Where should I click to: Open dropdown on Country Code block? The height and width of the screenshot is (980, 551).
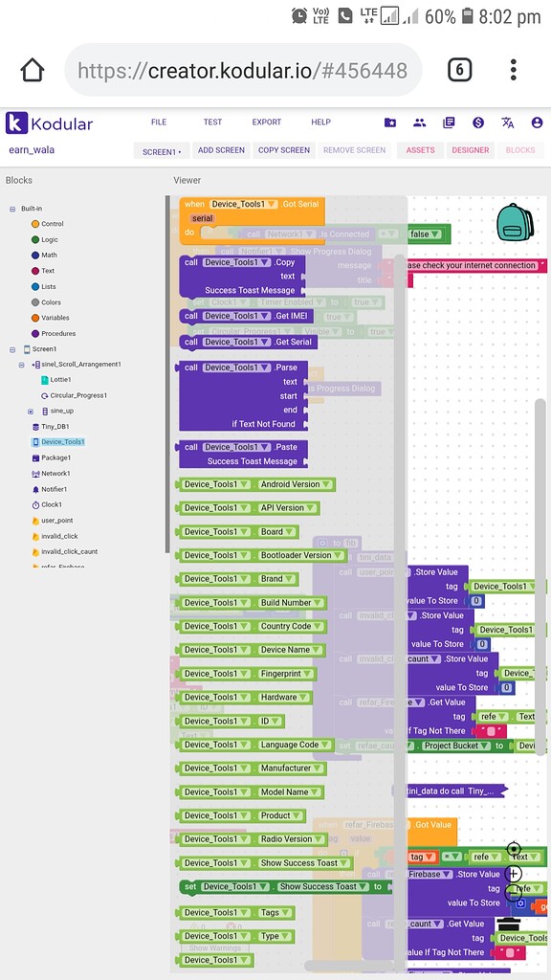coord(319,626)
